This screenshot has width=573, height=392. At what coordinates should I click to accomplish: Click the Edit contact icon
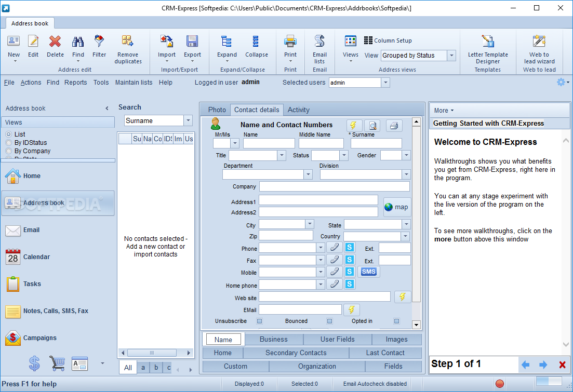pyautogui.click(x=33, y=42)
